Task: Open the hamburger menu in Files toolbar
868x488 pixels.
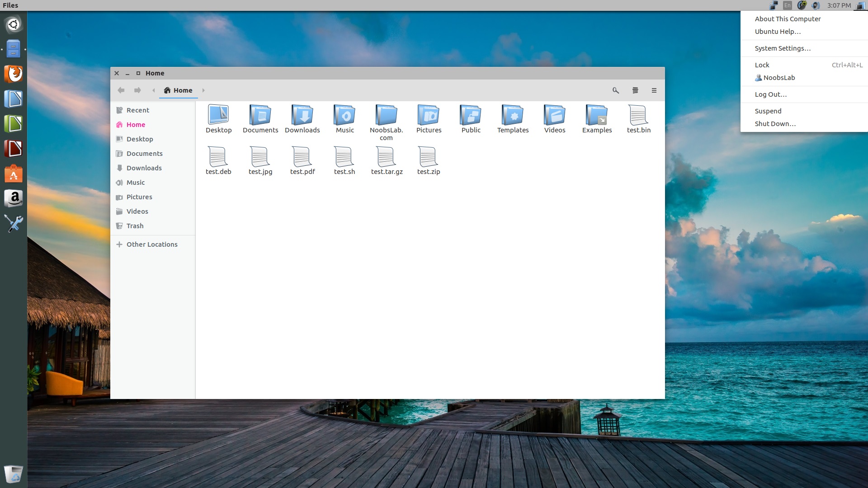Action: 654,90
